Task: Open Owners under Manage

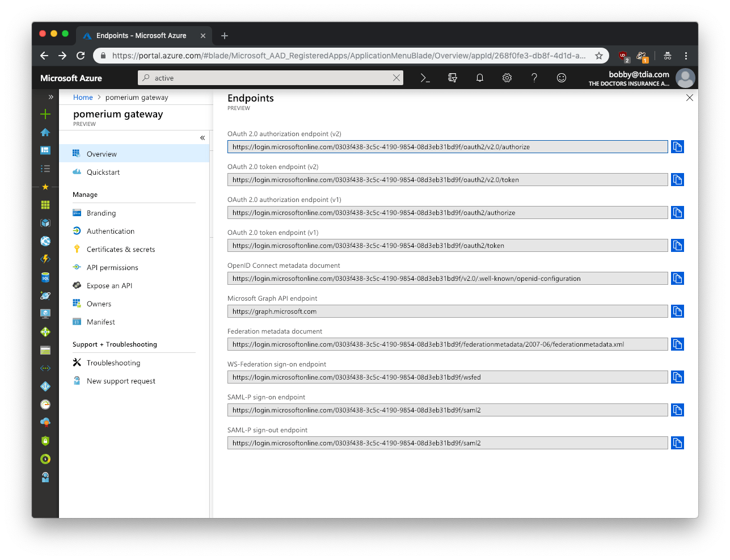Action: click(134, 304)
